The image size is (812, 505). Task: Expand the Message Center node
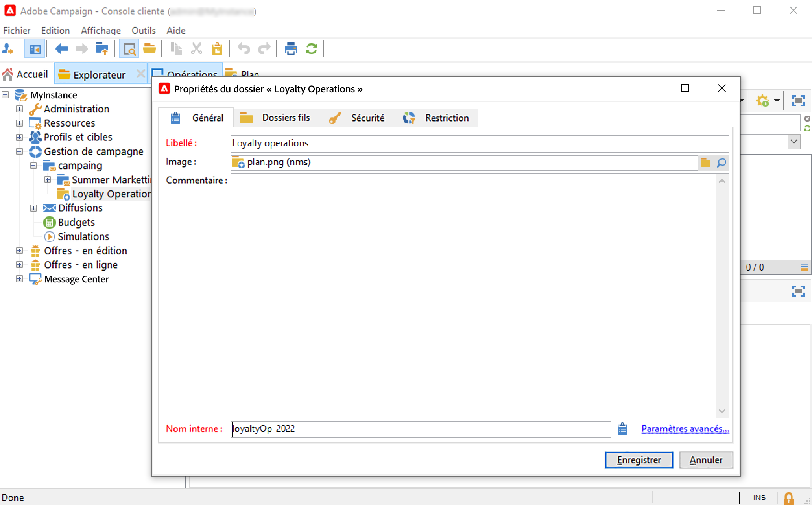click(x=19, y=279)
